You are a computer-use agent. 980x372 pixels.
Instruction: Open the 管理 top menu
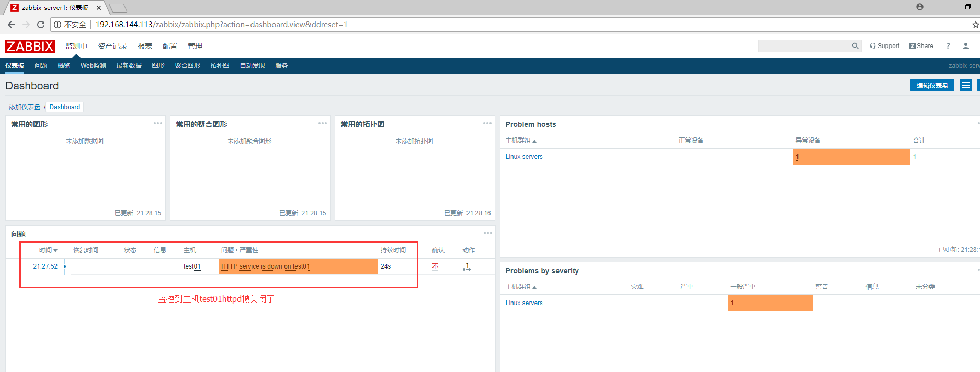(x=195, y=46)
